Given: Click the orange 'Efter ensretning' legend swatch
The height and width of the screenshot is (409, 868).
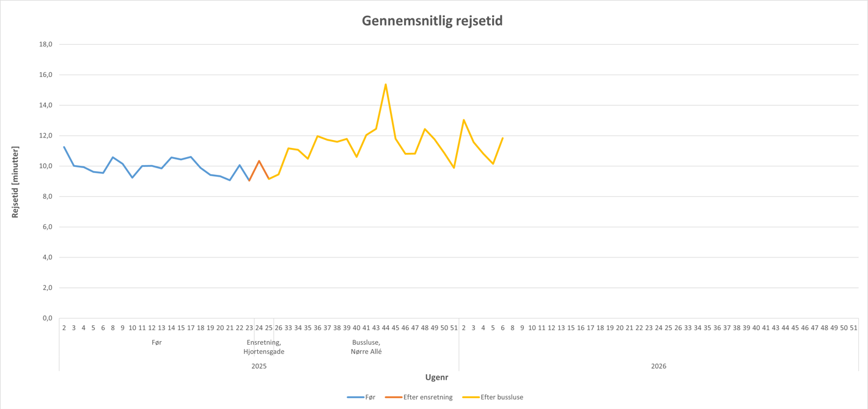Looking at the screenshot, I should [x=393, y=397].
